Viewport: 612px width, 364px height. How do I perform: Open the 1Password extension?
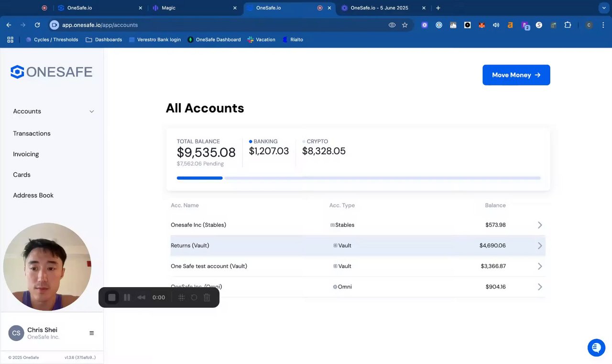click(439, 25)
